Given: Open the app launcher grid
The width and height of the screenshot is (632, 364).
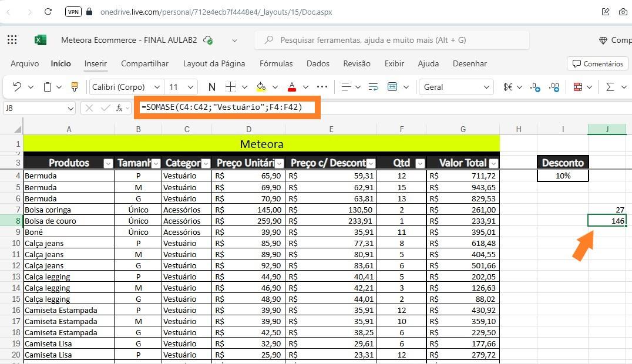Looking at the screenshot, I should [x=12, y=39].
